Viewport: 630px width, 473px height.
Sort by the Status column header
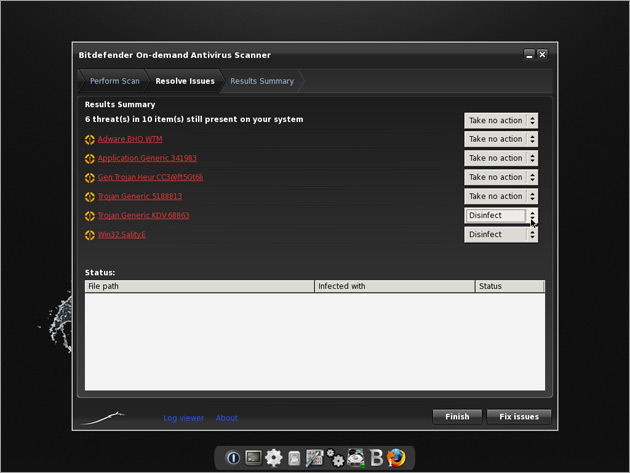tap(510, 286)
